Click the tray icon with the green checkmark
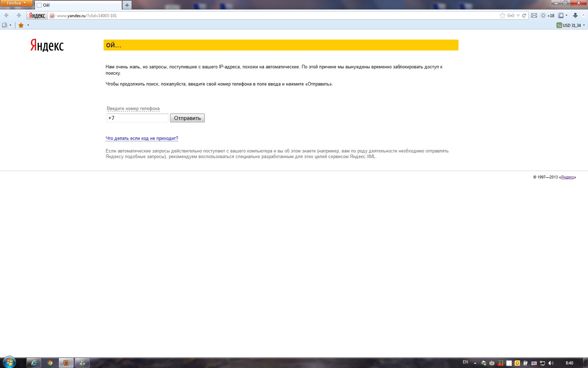The image size is (588, 368). (484, 363)
